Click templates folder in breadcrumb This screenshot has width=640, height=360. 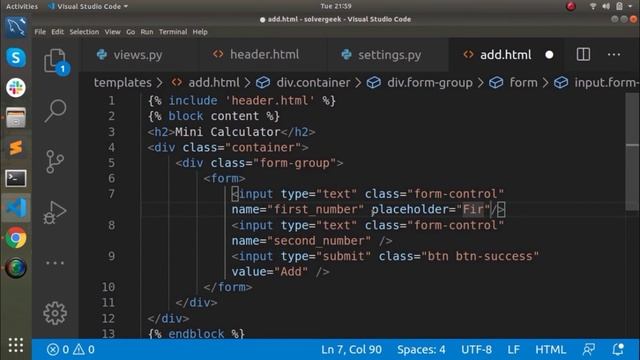122,83
